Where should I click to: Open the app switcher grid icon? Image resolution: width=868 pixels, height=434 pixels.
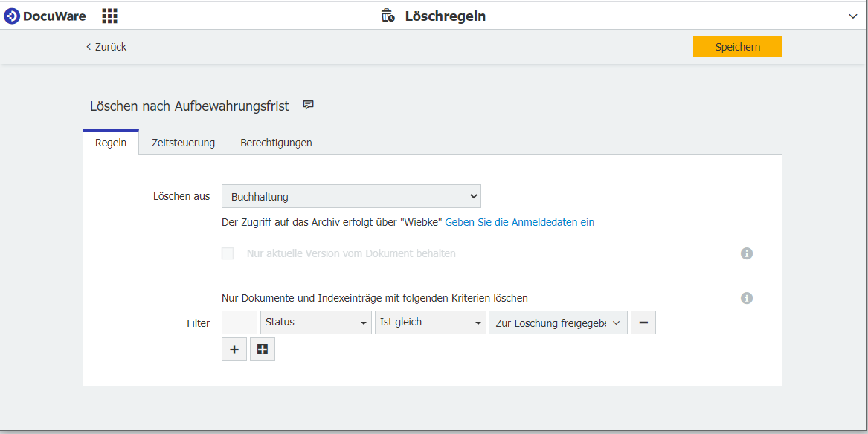point(109,15)
